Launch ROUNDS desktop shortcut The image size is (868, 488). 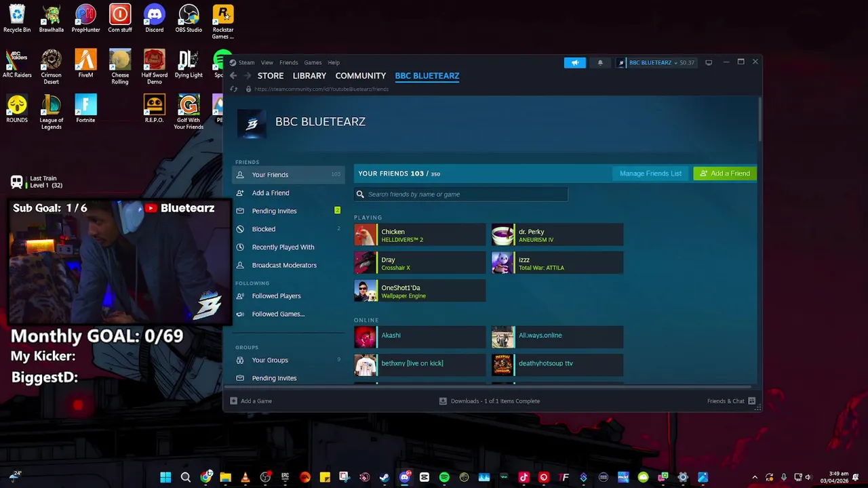tap(17, 109)
